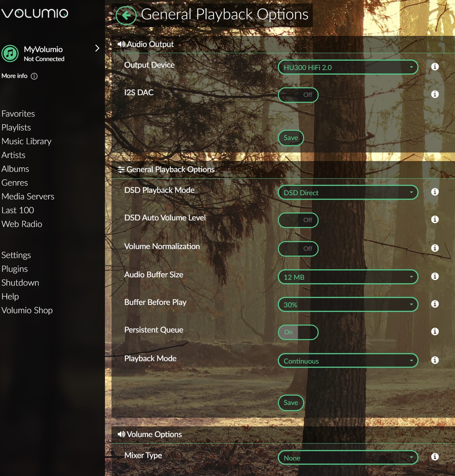The width and height of the screenshot is (455, 476).
Task: Open Favorites in the sidebar
Action: [18, 113]
